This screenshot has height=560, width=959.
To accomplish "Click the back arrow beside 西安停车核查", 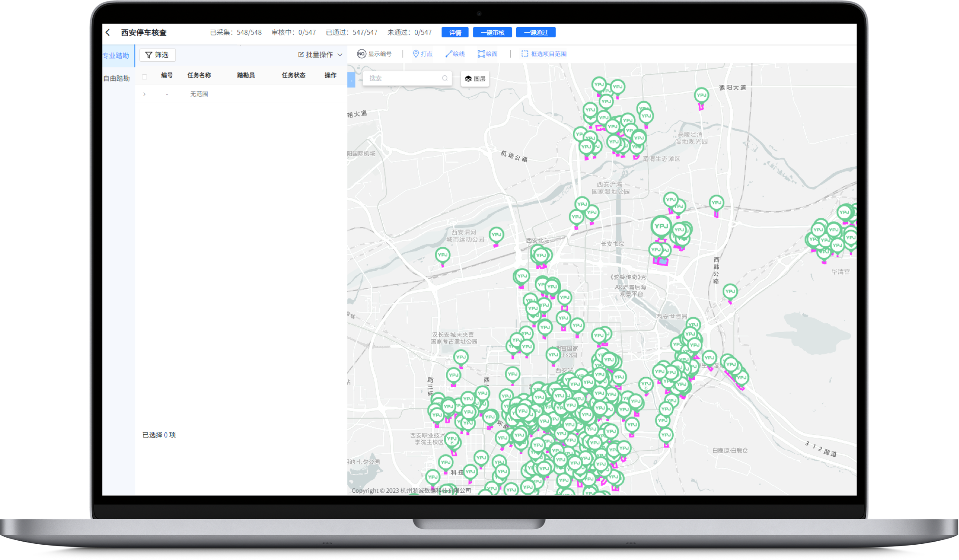I will pos(108,32).
